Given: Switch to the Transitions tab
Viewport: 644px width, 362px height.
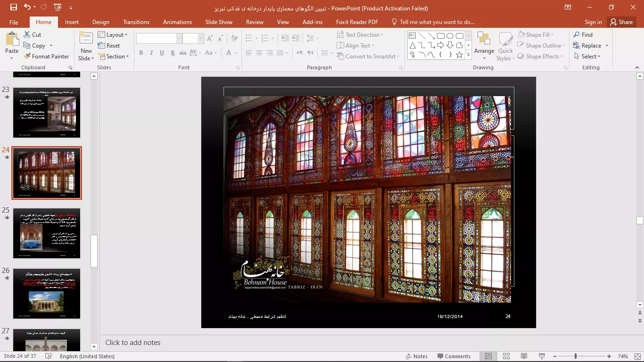Looking at the screenshot, I should [x=136, y=22].
